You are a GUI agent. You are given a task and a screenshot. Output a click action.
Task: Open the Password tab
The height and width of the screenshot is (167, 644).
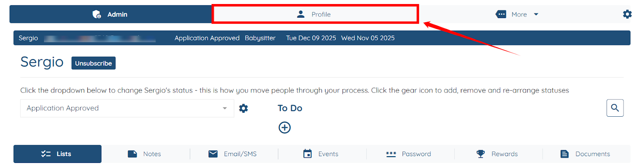(x=409, y=154)
